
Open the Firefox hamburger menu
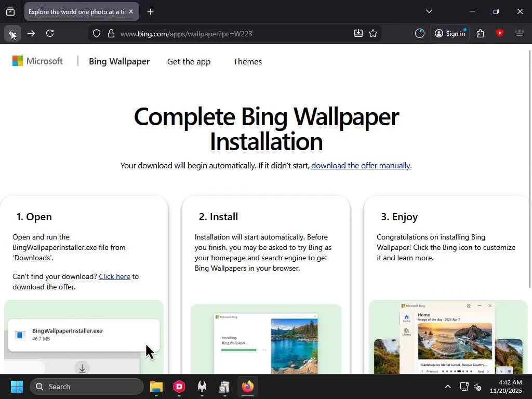[519, 33]
